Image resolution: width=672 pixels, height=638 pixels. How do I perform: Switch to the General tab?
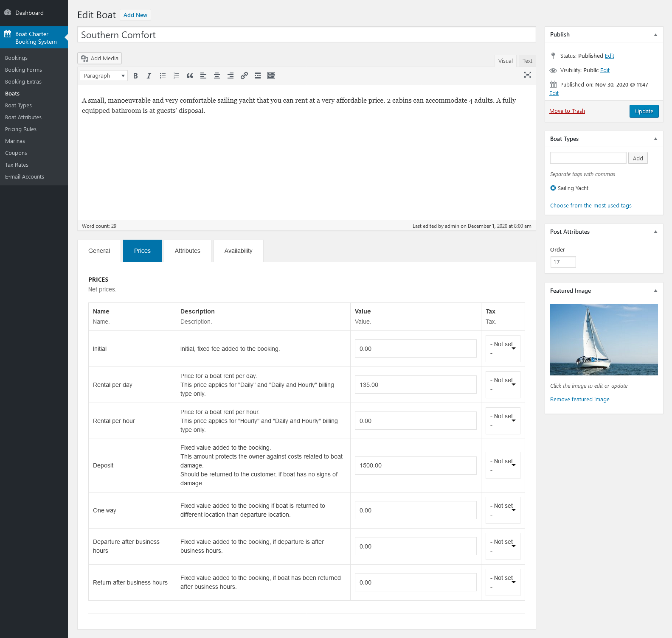[x=99, y=251]
